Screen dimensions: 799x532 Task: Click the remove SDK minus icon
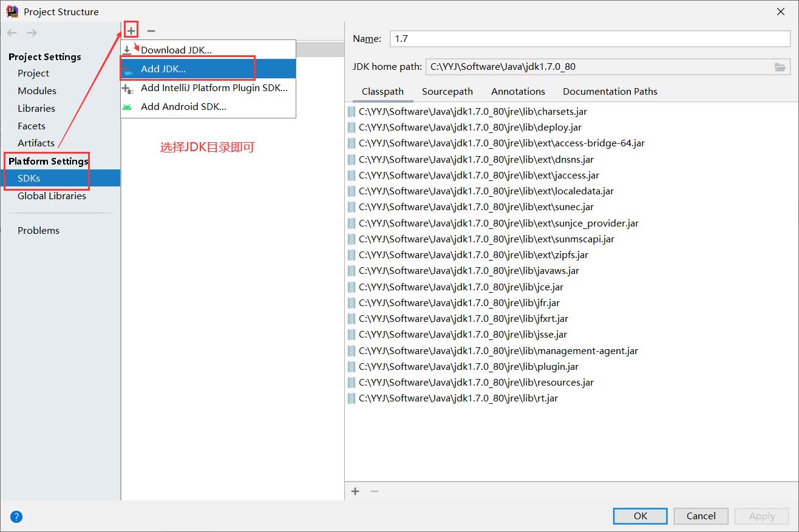click(x=151, y=30)
